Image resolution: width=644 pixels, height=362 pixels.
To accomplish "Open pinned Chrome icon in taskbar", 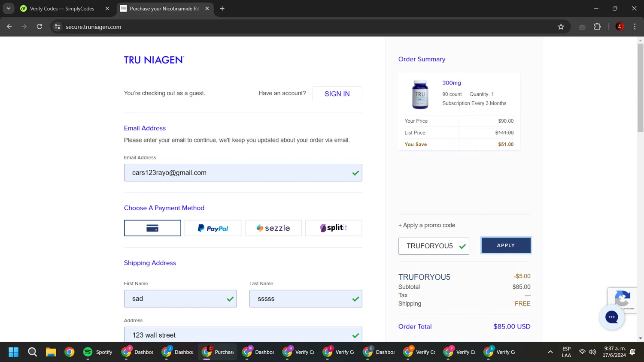I will click(x=70, y=352).
